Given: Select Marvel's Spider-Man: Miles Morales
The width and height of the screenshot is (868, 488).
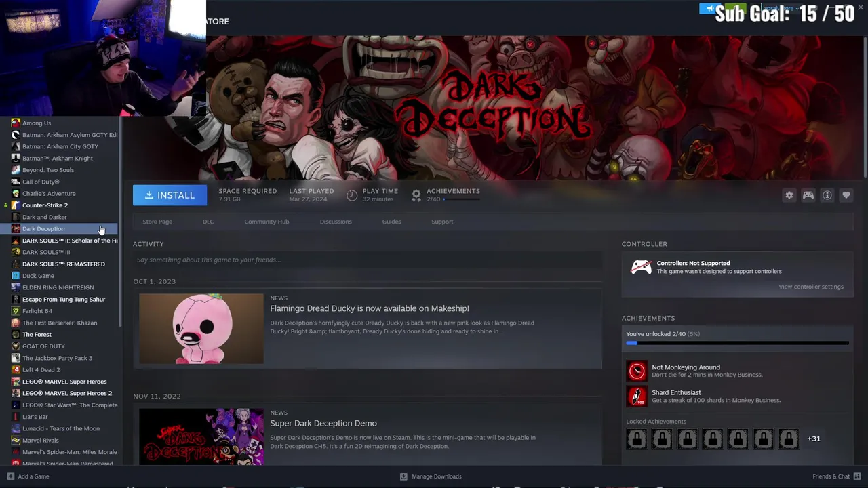Looking at the screenshot, I should point(70,452).
